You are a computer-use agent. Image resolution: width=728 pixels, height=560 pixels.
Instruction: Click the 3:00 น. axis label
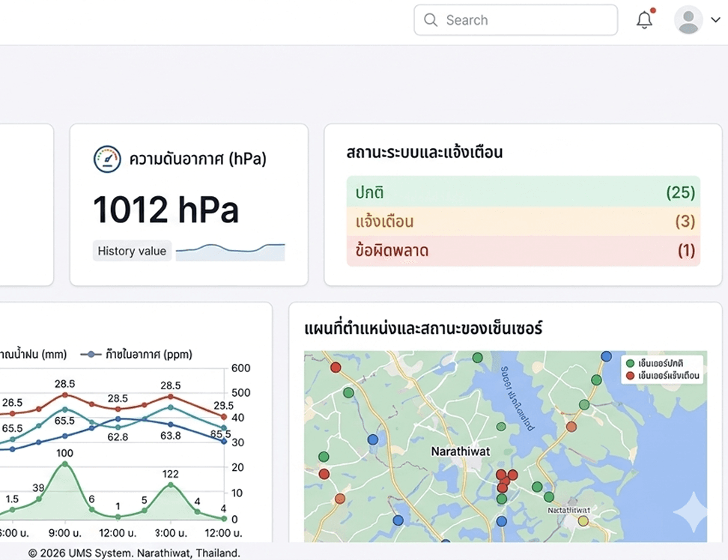[171, 533]
